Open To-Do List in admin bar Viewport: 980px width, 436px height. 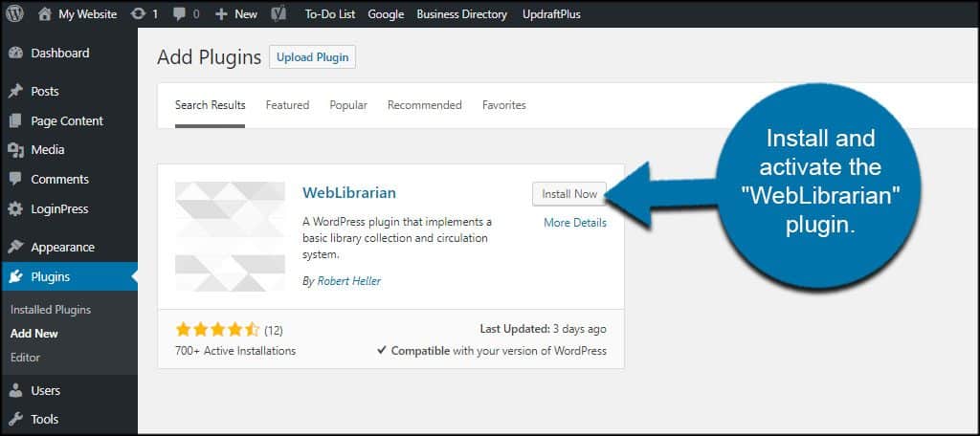pyautogui.click(x=330, y=13)
